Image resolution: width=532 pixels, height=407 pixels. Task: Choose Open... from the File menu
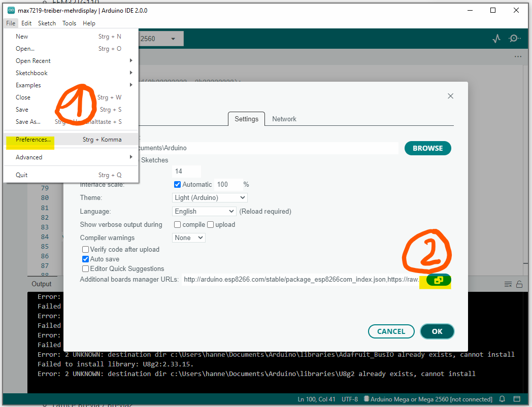[71, 49]
